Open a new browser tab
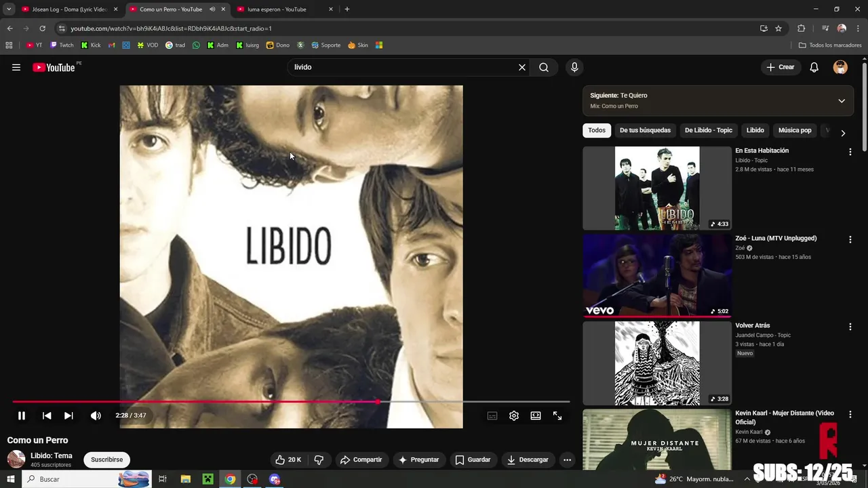 [x=347, y=9]
